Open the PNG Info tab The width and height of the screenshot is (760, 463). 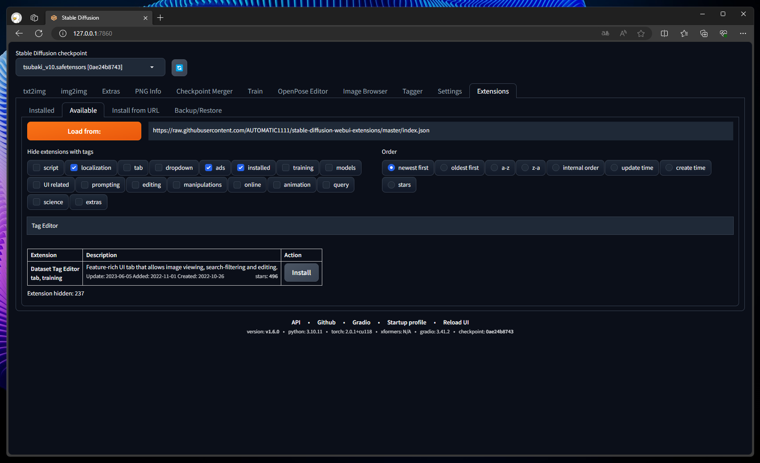pyautogui.click(x=148, y=91)
